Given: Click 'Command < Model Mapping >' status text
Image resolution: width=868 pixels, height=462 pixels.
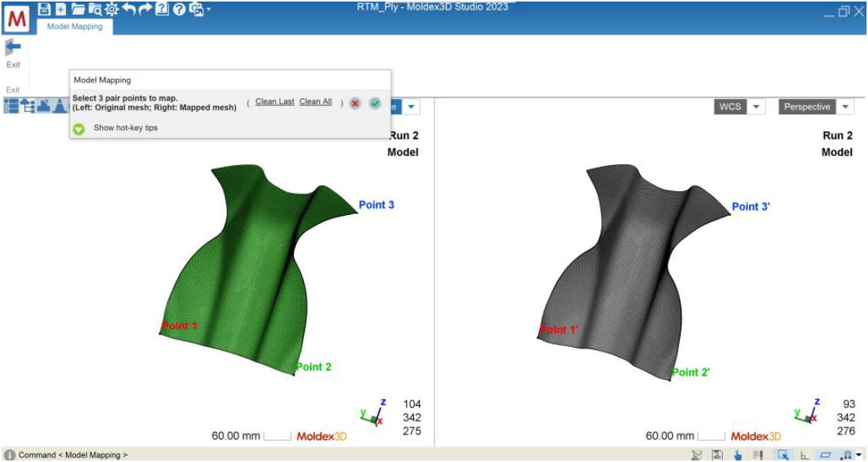Looking at the screenshot, I should point(73,455).
